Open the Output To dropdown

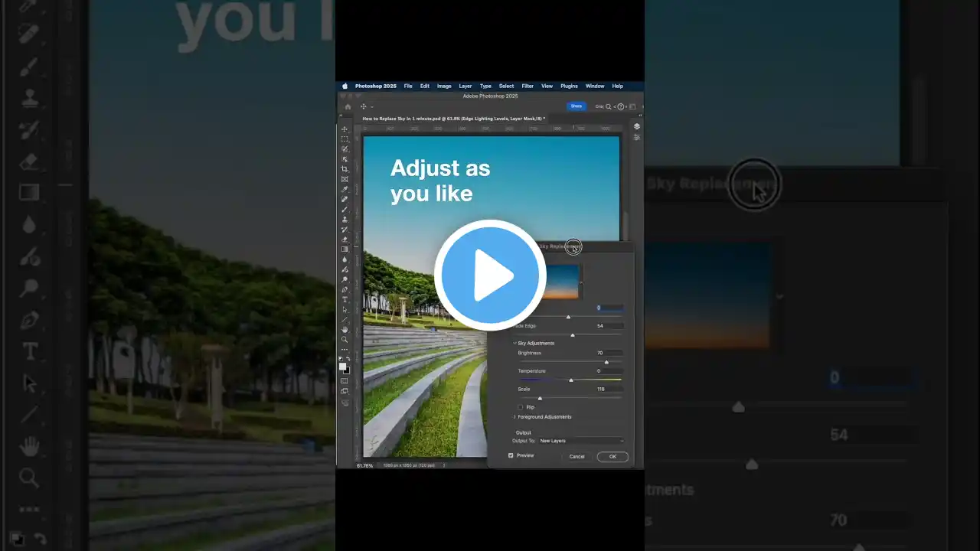pos(581,441)
